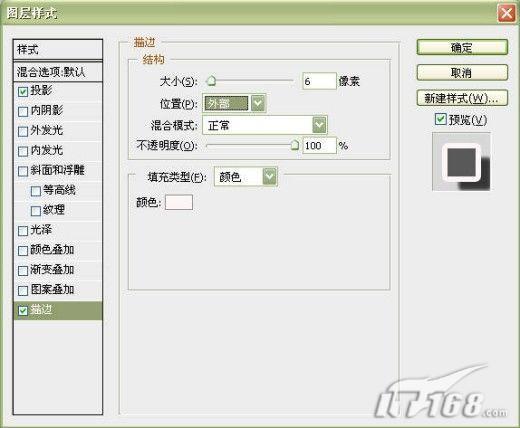Open the 内阴影 settings row

(x=58, y=111)
